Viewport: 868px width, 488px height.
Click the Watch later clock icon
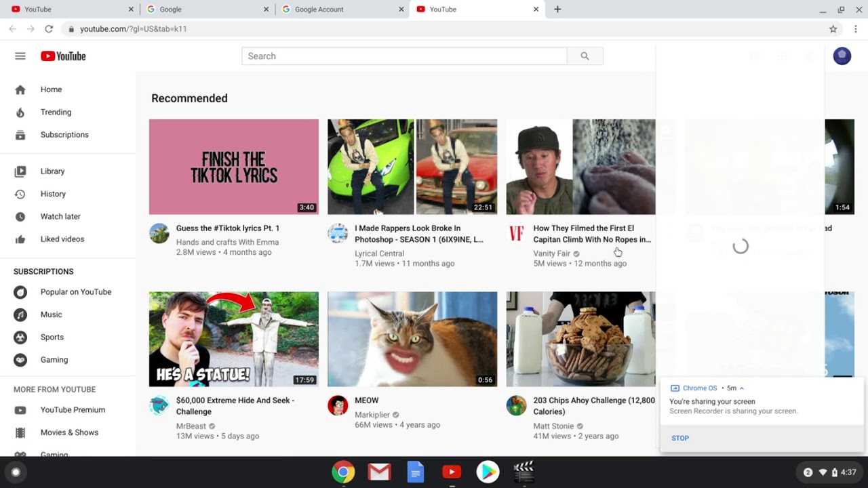tap(20, 217)
